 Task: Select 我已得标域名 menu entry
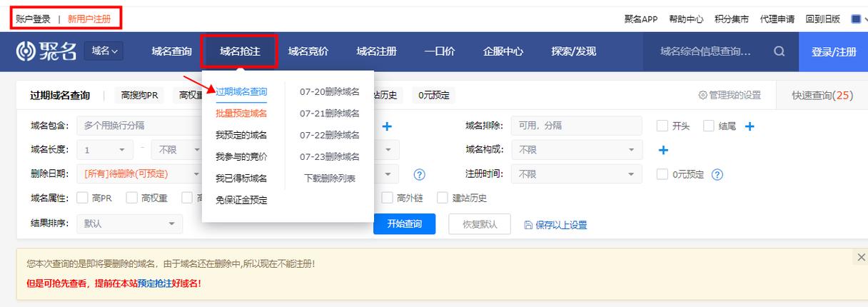241,178
